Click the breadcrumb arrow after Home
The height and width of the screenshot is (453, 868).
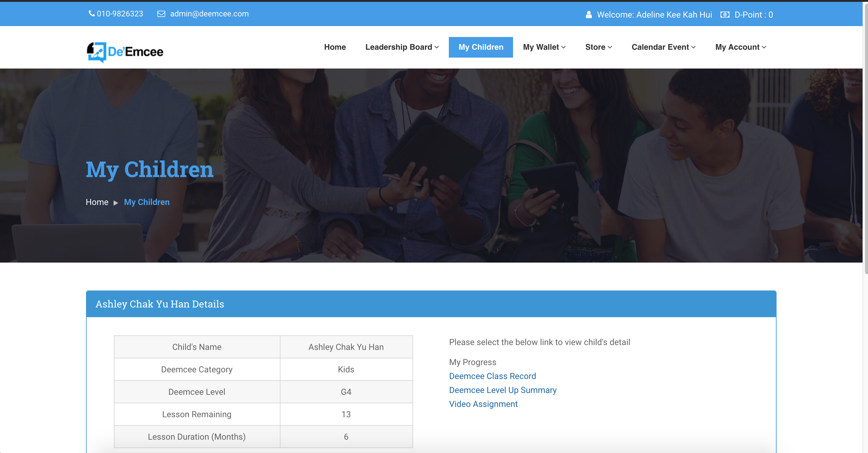click(116, 202)
